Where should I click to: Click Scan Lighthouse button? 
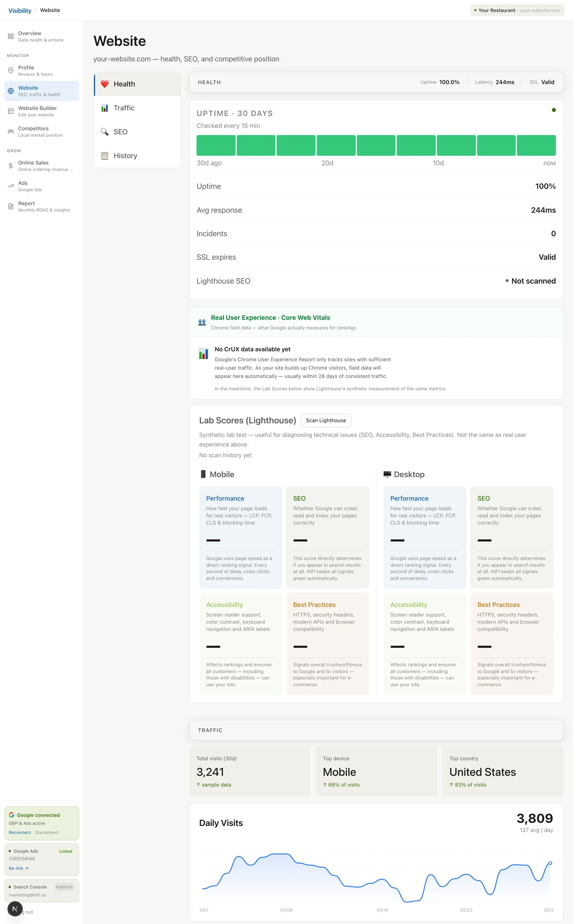[x=326, y=421]
